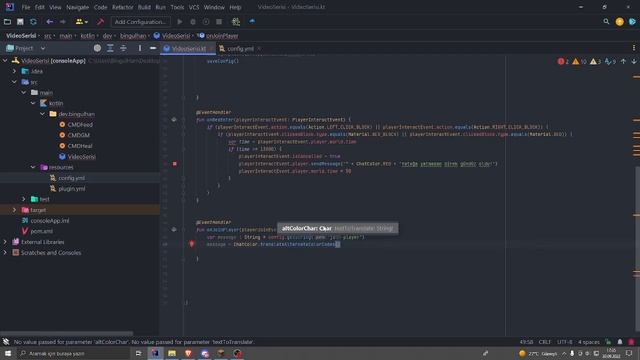Image resolution: width=640 pixels, height=360 pixels.
Task: Click the green Run play button
Action: (x=180, y=22)
